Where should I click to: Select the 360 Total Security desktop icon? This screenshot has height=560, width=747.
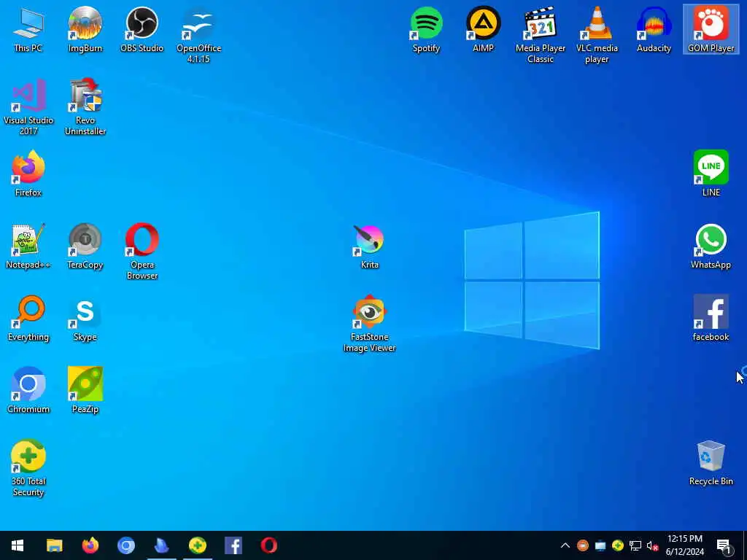(x=28, y=469)
